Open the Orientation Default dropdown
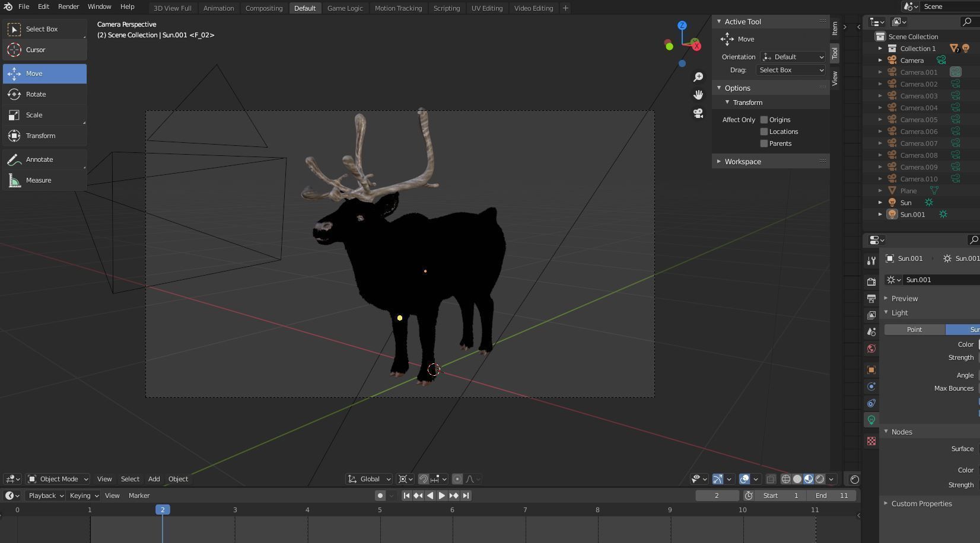Viewport: 980px width, 543px height. click(793, 57)
